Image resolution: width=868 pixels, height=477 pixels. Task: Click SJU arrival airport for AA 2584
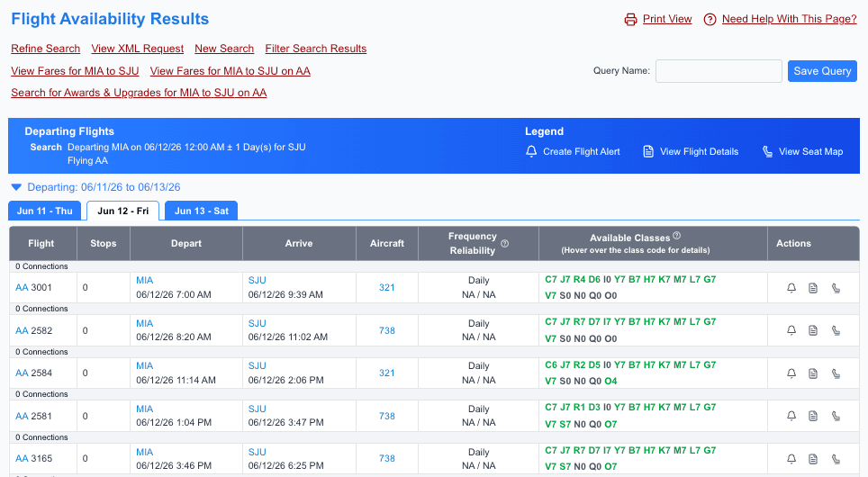[x=257, y=365]
